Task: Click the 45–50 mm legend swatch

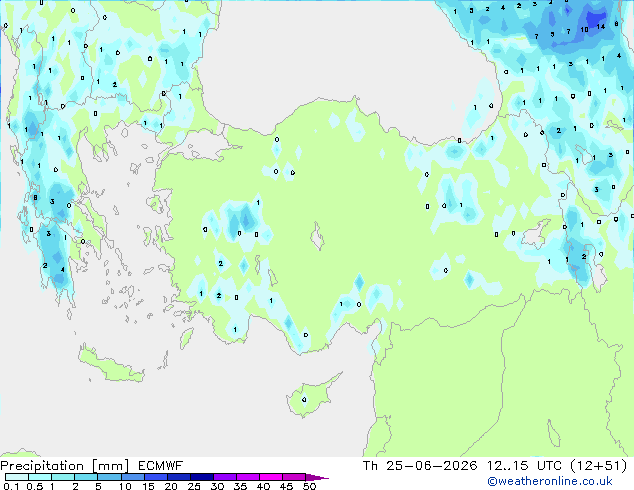Action: [x=294, y=477]
